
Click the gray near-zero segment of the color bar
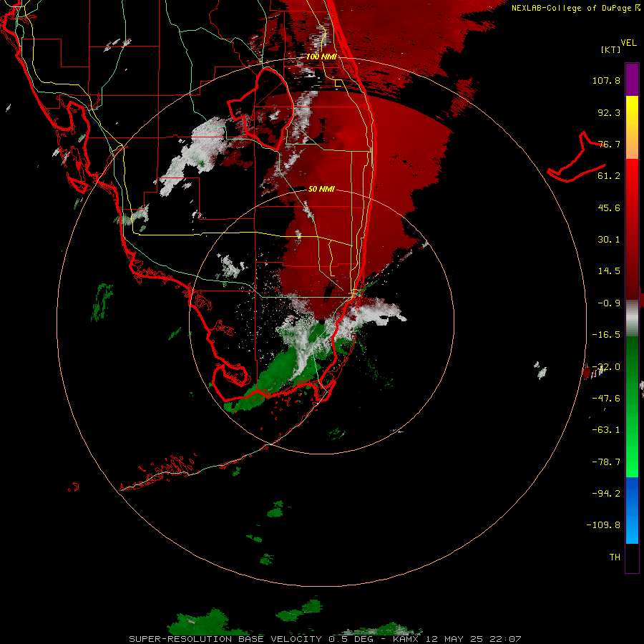click(632, 318)
